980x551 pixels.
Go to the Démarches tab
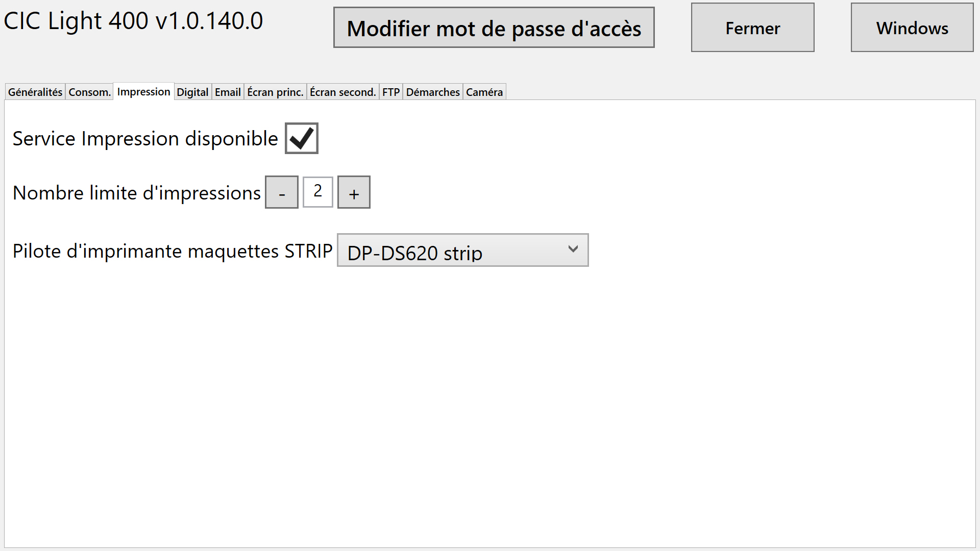433,92
